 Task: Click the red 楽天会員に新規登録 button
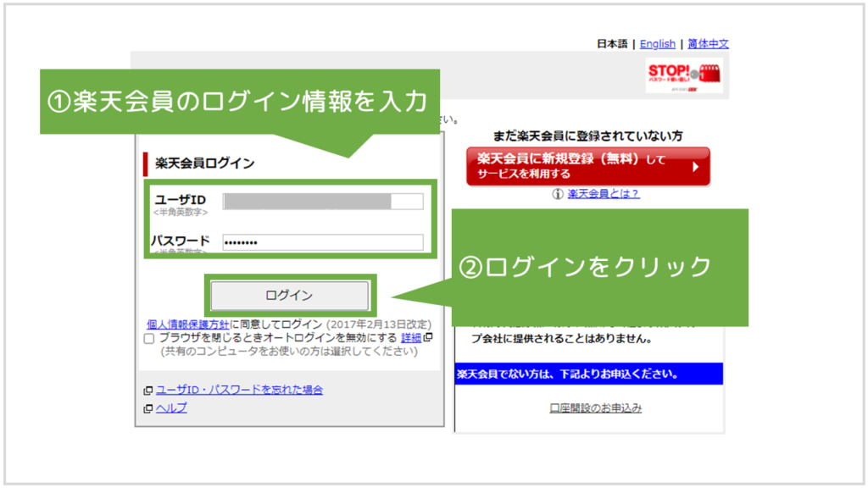(x=588, y=166)
